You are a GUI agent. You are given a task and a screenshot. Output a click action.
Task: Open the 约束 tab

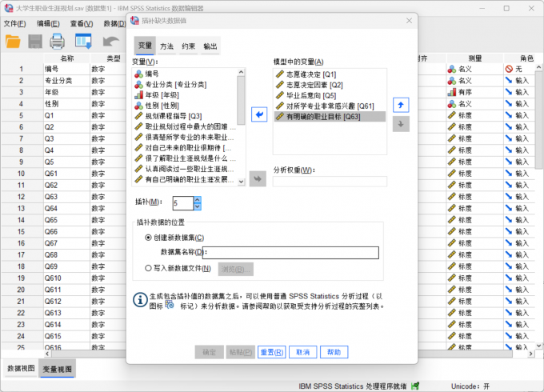[188, 46]
